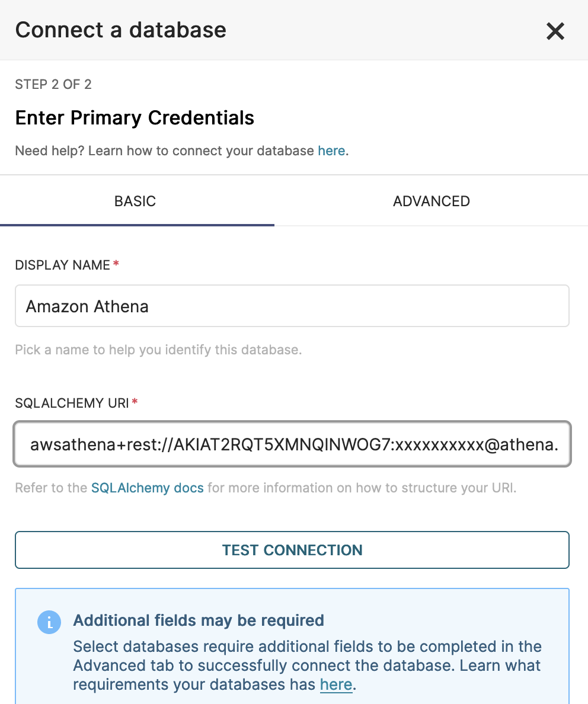Select the BASIC tab
This screenshot has width=588, height=704.
135,201
